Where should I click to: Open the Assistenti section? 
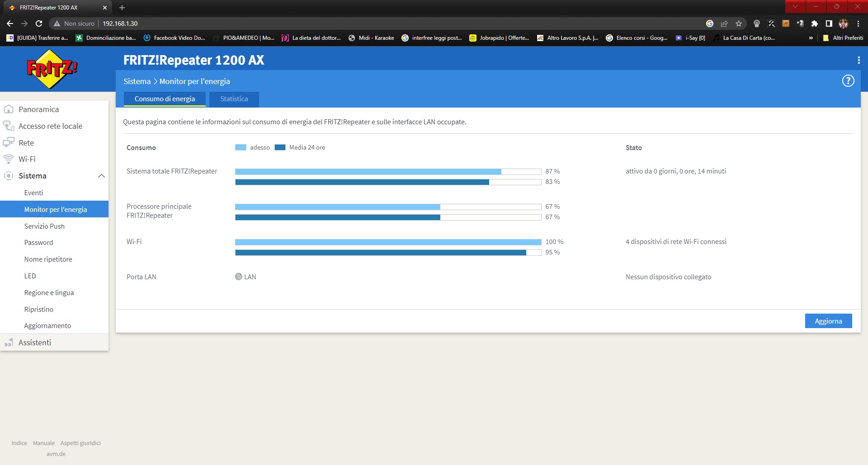click(x=54, y=343)
